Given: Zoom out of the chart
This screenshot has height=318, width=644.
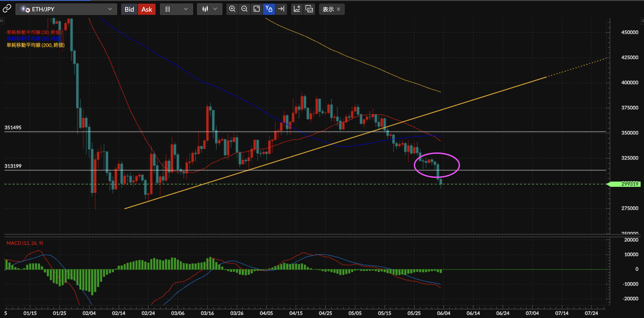Looking at the screenshot, I should 244,9.
